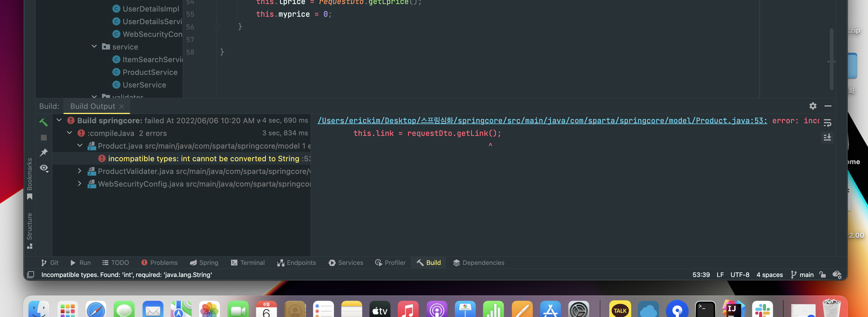Open Slack from the Dock
Screen dimensions: 868x317
(x=762, y=309)
